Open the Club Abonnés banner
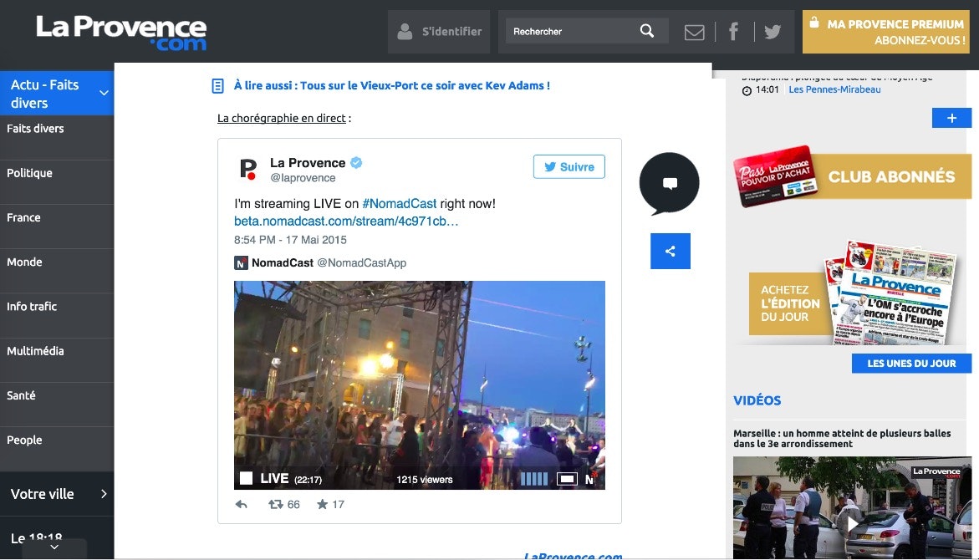 coord(852,176)
